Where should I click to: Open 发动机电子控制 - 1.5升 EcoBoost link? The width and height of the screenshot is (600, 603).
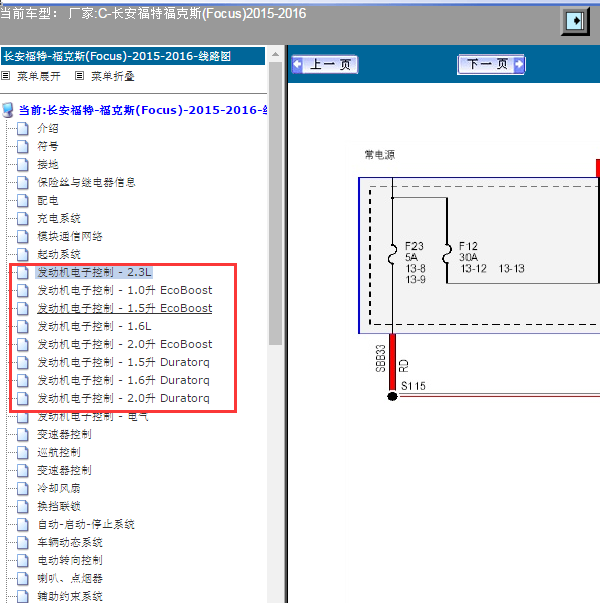click(125, 308)
